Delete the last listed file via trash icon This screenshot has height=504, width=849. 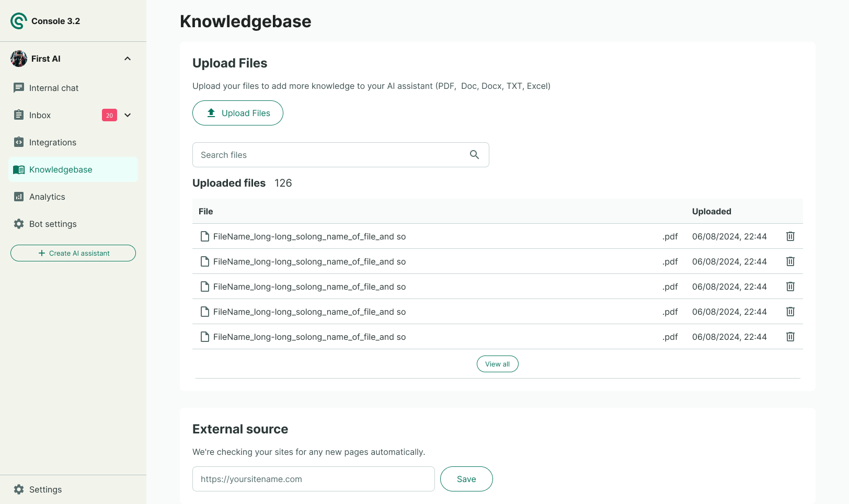tap(790, 337)
